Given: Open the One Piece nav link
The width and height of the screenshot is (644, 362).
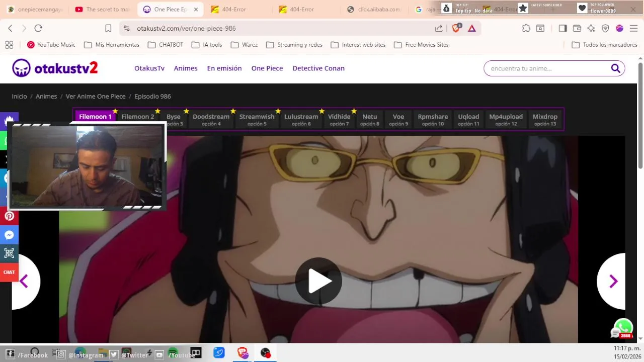Looking at the screenshot, I should click(267, 68).
